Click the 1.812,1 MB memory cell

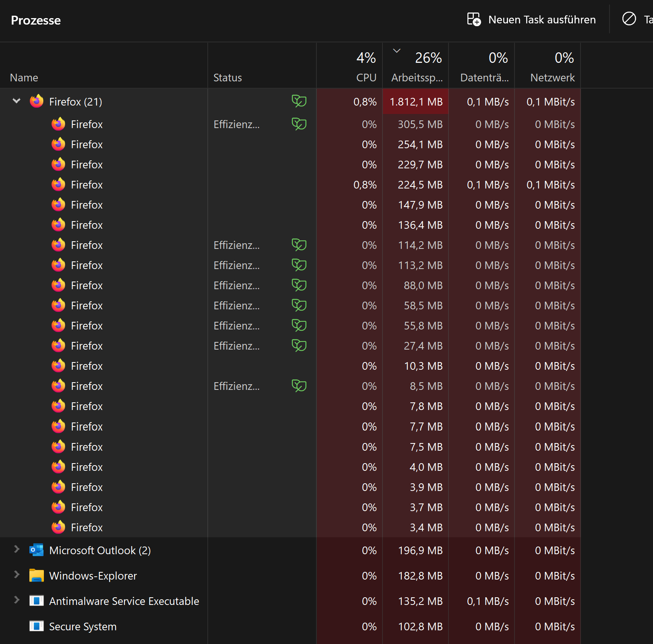tap(416, 102)
